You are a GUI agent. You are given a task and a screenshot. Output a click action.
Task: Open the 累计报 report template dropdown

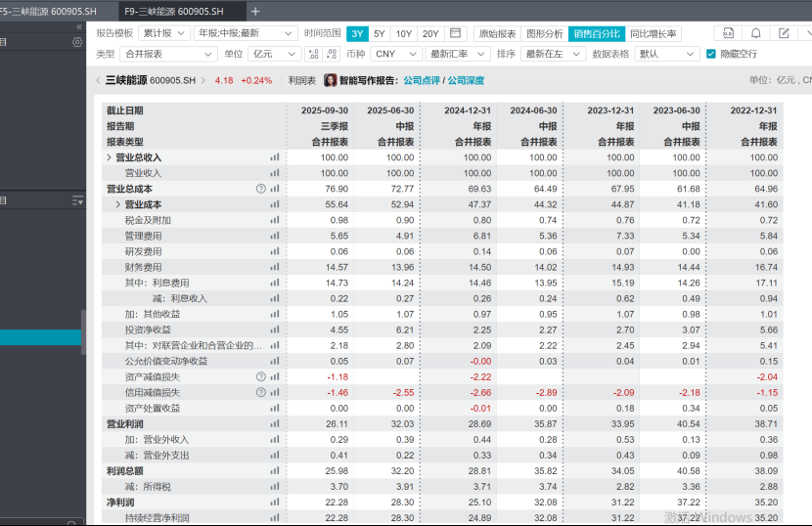point(163,33)
